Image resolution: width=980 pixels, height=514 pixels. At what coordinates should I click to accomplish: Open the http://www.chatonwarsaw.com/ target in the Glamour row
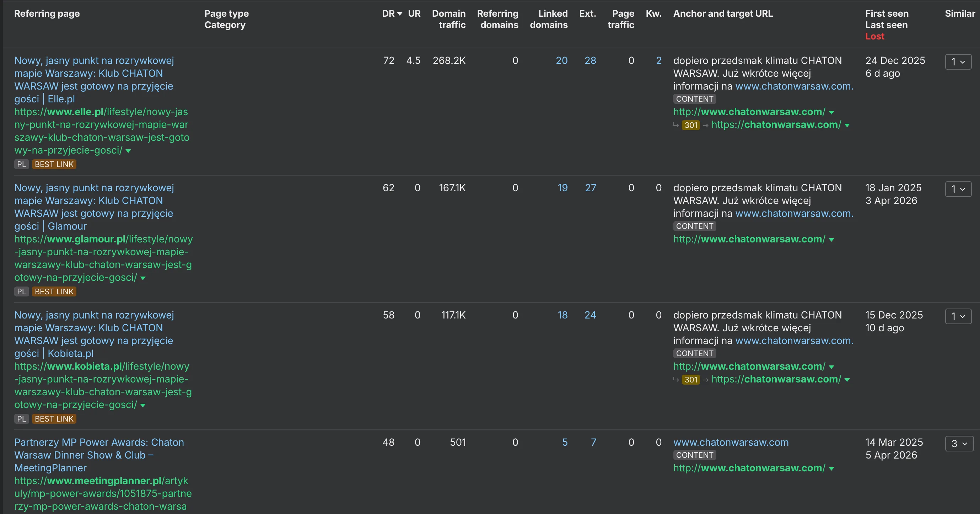[749, 239]
